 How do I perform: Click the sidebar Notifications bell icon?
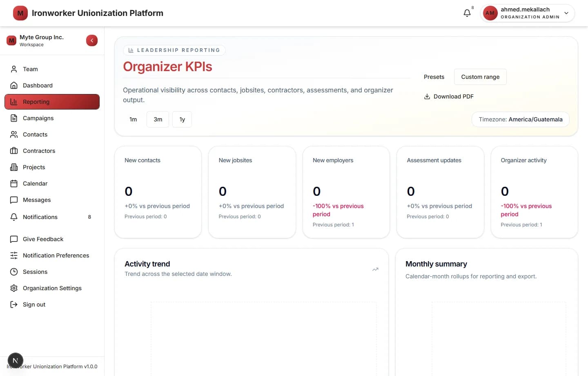pyautogui.click(x=14, y=217)
